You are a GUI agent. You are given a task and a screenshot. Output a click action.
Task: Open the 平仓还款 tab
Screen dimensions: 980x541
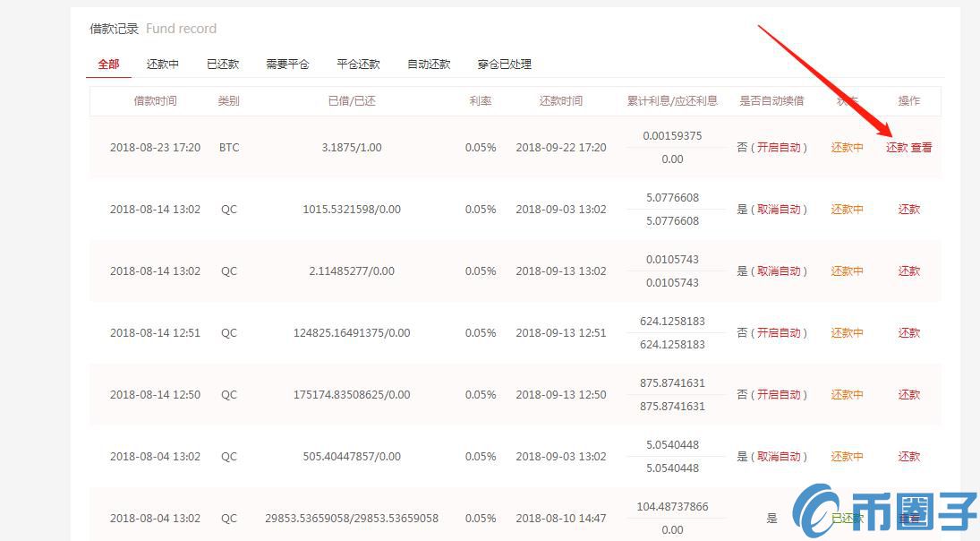[x=359, y=64]
